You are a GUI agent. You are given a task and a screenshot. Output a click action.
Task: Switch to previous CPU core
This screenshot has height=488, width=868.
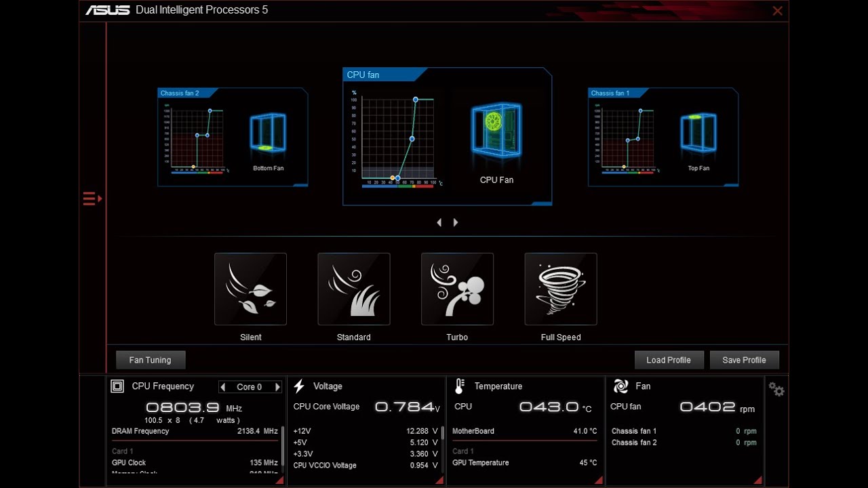pyautogui.click(x=223, y=387)
